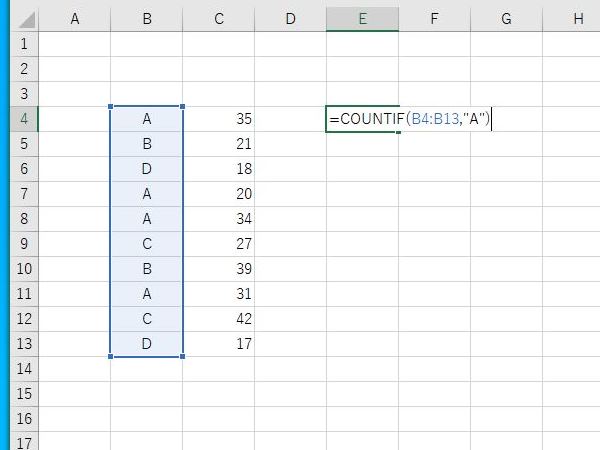Click the cell containing 39
Viewport: 600px width, 450px height.
(219, 269)
